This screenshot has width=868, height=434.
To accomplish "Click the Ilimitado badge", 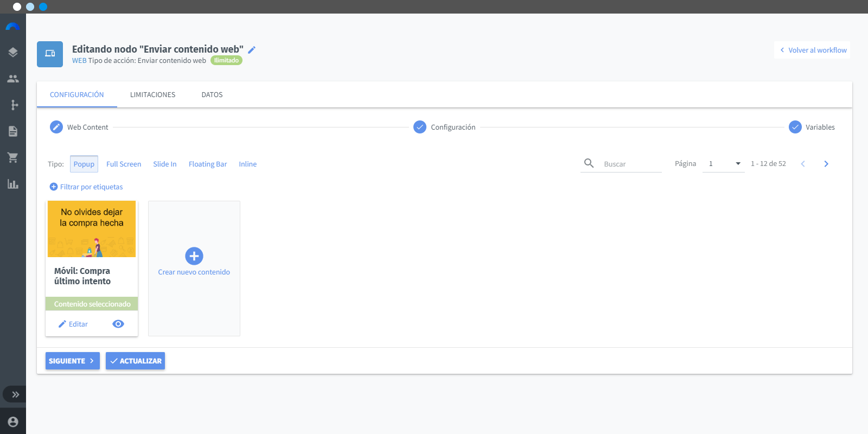I will point(226,60).
